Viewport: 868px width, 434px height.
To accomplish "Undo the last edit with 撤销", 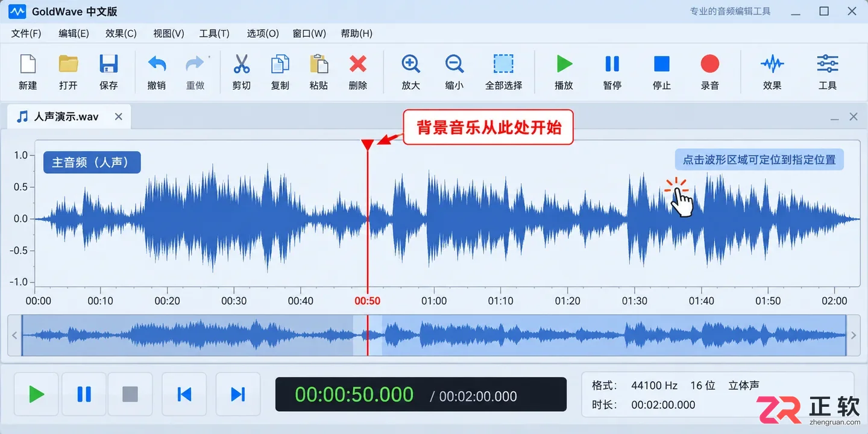I will pos(157,64).
